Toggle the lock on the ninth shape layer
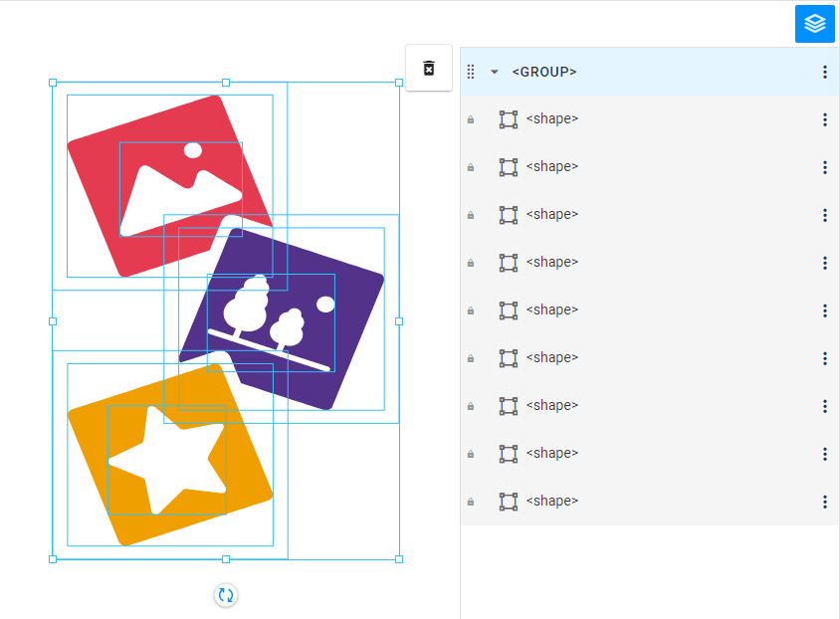Screen dimensions: 840x619 pyautogui.click(x=471, y=502)
